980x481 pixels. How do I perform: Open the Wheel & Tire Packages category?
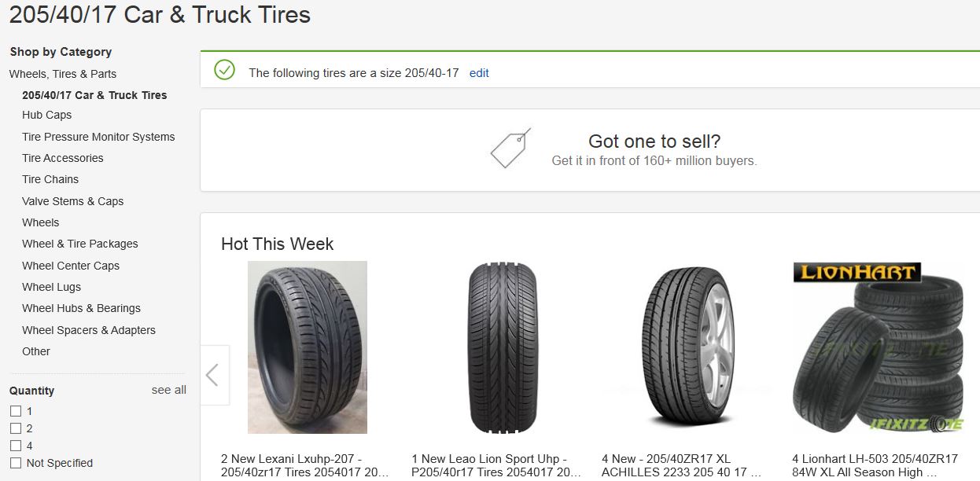[x=80, y=244]
